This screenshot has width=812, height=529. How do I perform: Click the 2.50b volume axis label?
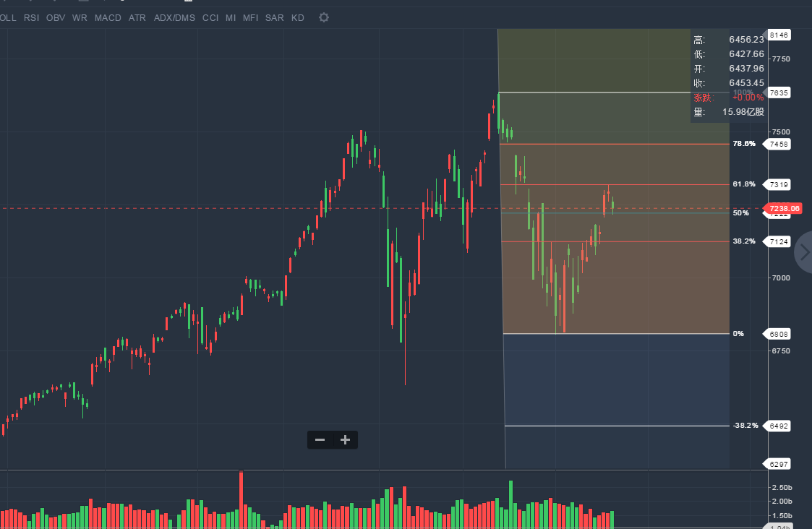click(782, 488)
